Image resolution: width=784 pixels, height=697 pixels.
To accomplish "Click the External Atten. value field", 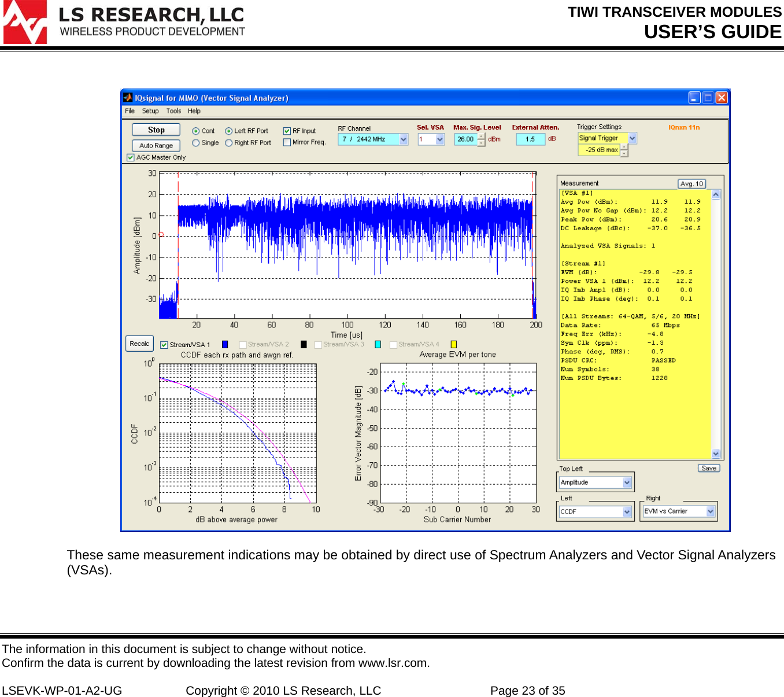I will tap(530, 139).
